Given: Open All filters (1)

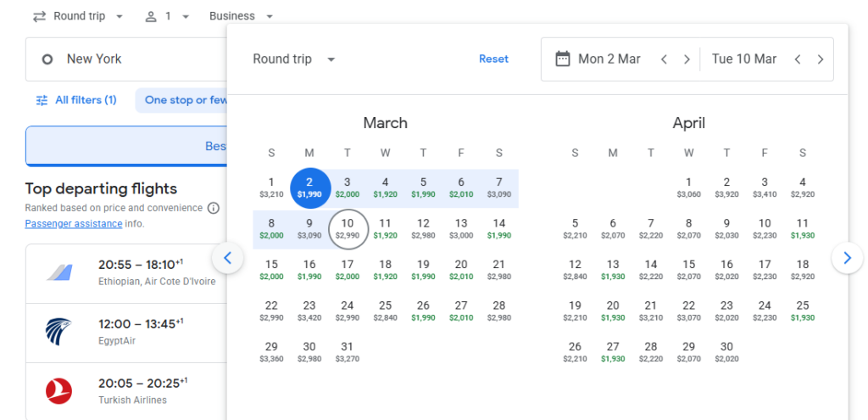Looking at the screenshot, I should [x=76, y=100].
